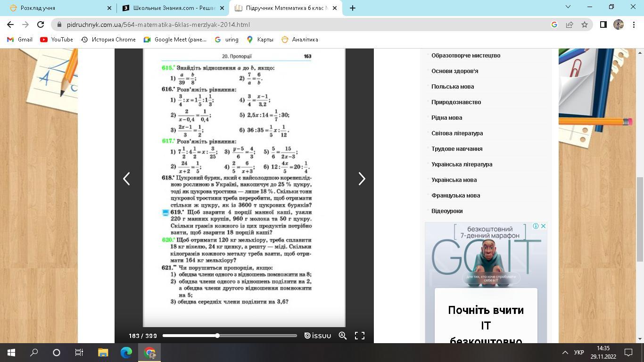Screen dimensions: 644x362
Task: Zoom the document with magnifier icon
Action: 343,336
